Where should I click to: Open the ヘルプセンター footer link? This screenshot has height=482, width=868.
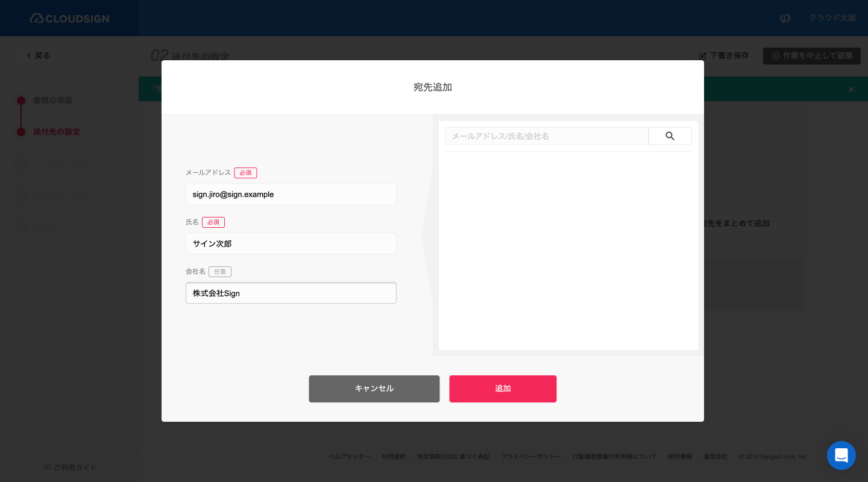pos(349,457)
